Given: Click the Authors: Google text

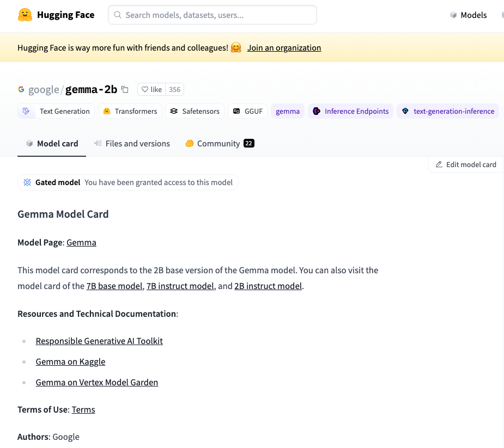Looking at the screenshot, I should coord(48,437).
